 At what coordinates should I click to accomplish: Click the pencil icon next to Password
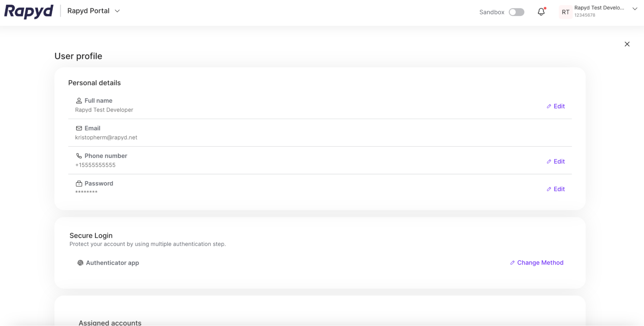click(x=549, y=189)
